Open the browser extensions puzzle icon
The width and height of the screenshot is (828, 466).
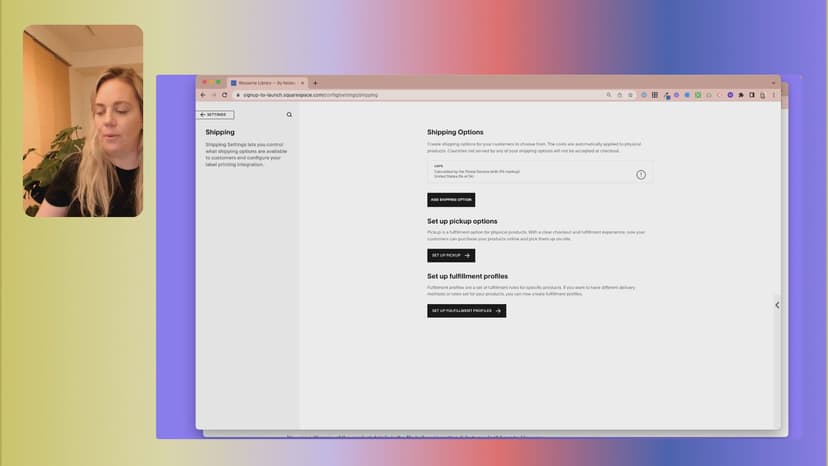[741, 95]
